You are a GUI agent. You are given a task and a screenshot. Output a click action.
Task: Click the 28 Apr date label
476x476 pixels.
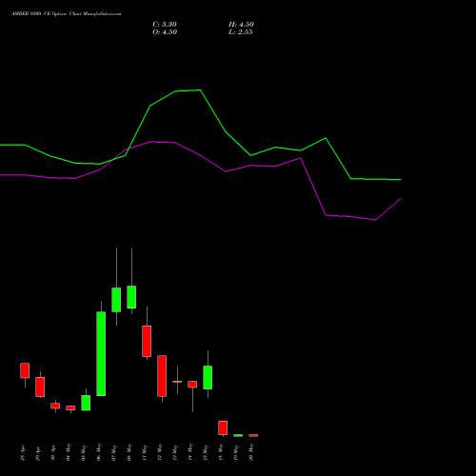click(x=23, y=453)
